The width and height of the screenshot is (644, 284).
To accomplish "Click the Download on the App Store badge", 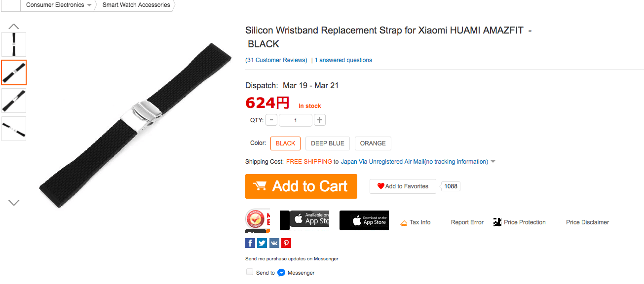I will tap(364, 220).
